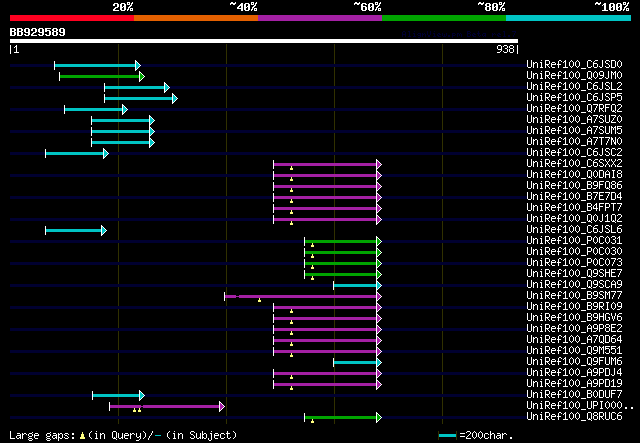This screenshot has height=443, width=640.
Task: Open the truncated UniRef100_UPI000.. record
Action: (580, 406)
